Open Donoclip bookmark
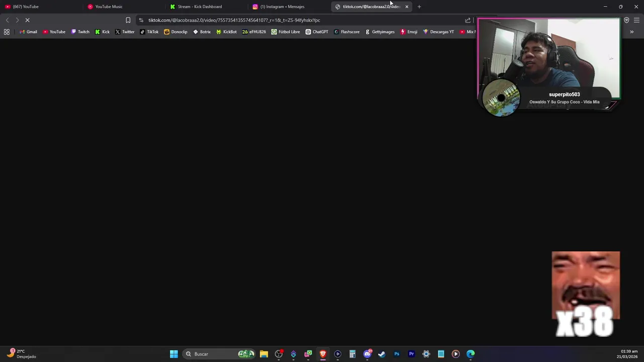The height and width of the screenshot is (362, 644). pyautogui.click(x=176, y=32)
